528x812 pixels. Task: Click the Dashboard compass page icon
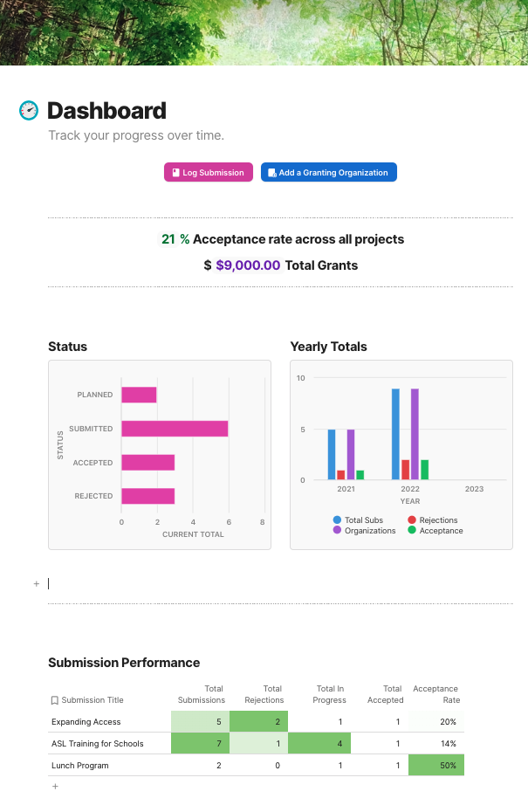click(x=29, y=111)
